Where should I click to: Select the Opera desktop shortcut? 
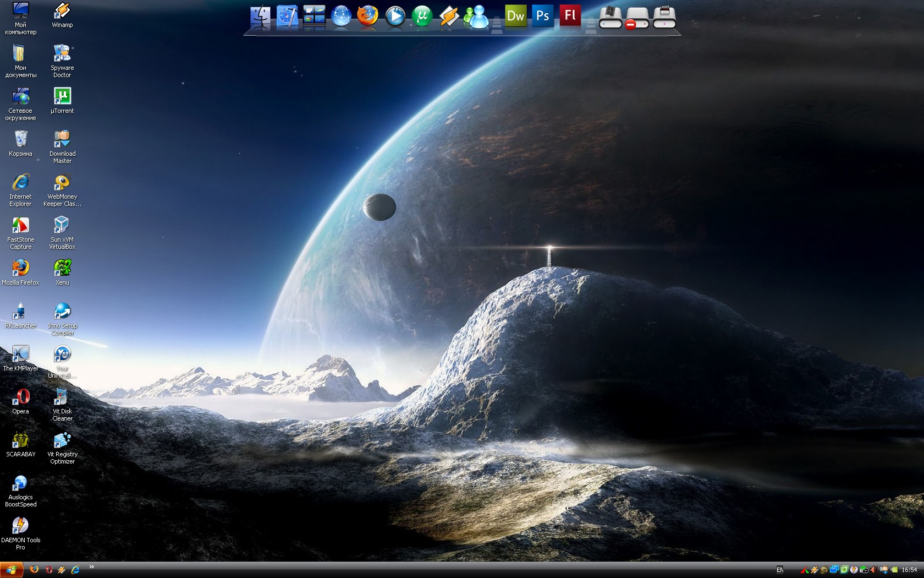click(x=20, y=401)
